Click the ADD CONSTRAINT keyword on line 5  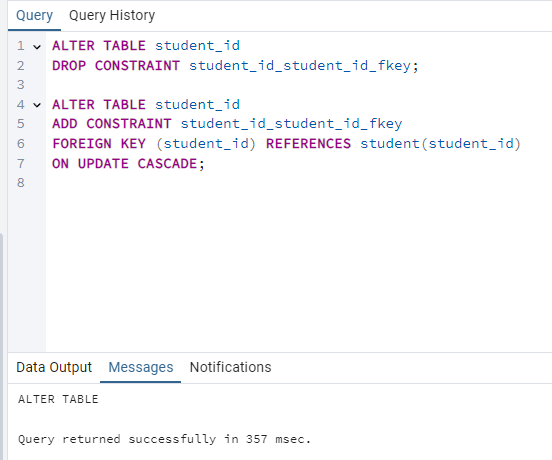[112, 124]
